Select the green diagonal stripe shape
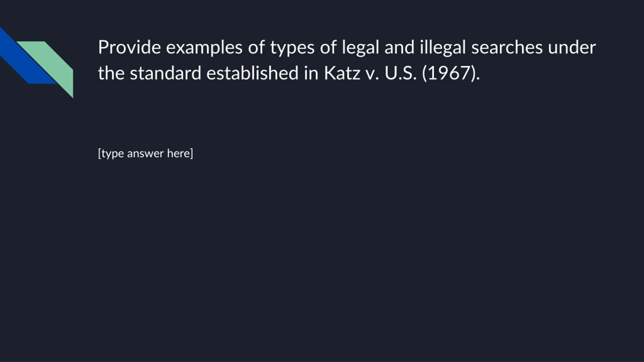The width and height of the screenshot is (644, 362). click(x=55, y=65)
